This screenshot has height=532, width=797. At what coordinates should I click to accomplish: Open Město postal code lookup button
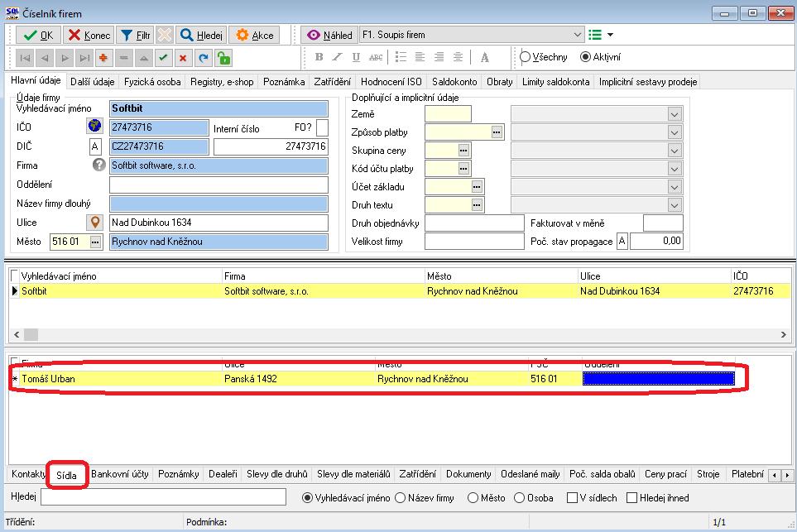click(x=95, y=242)
